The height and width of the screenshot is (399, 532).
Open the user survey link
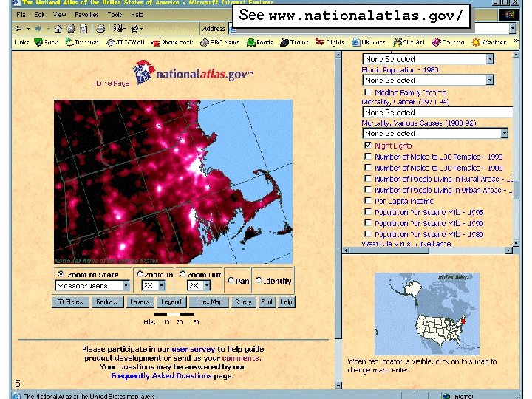point(194,349)
